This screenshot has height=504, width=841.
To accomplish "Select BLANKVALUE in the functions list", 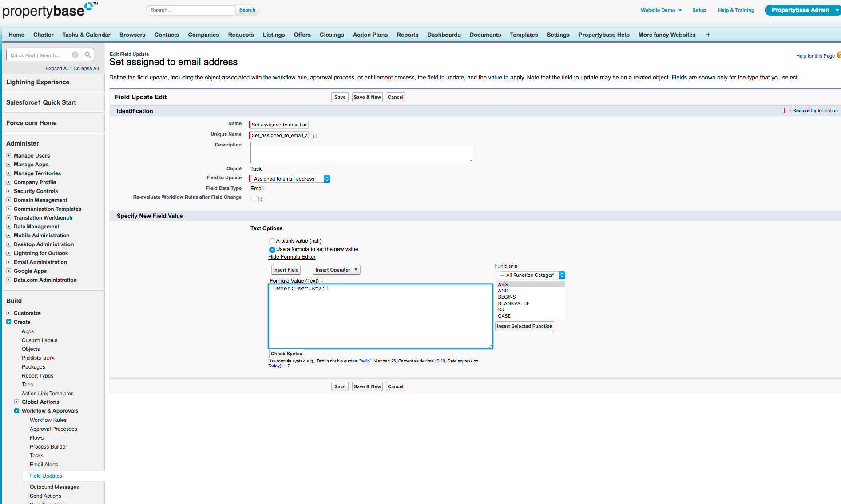I will tap(531, 303).
